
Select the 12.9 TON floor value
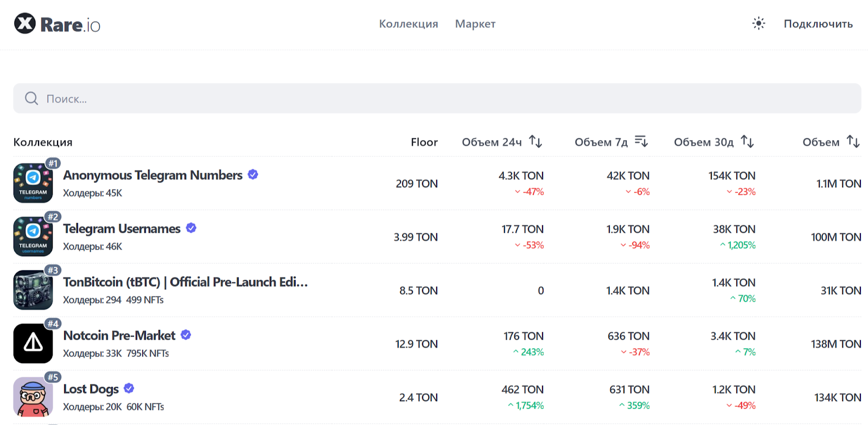416,344
